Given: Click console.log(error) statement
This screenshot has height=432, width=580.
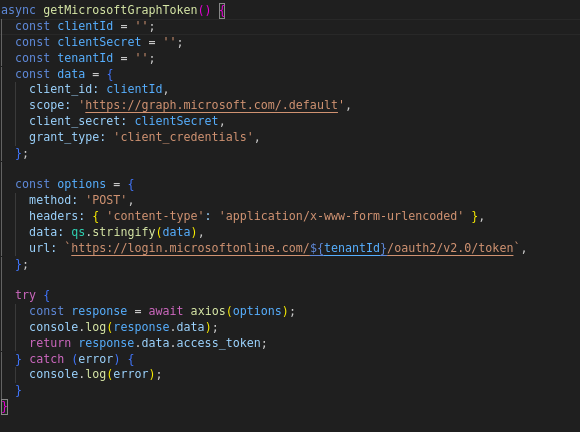Looking at the screenshot, I should tap(95, 374).
